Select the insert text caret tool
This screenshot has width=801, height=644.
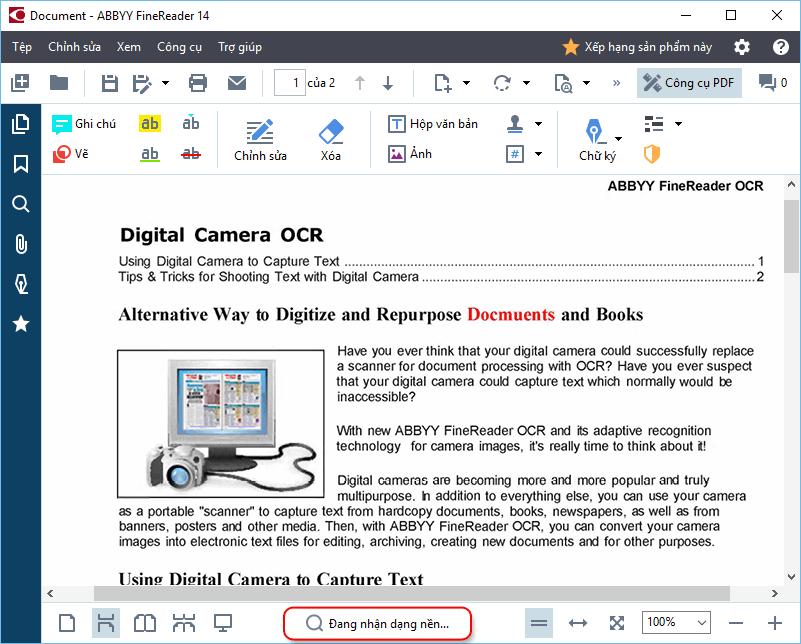191,123
